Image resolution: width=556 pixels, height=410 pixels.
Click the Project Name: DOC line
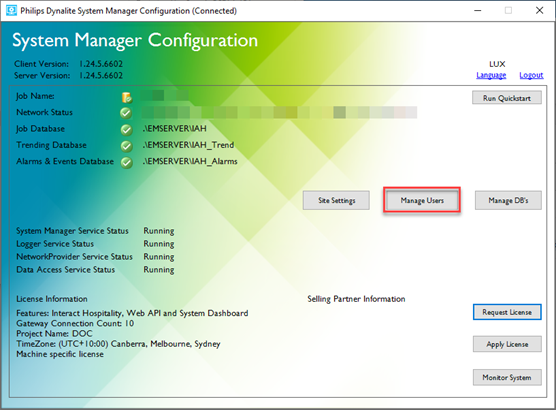pyautogui.click(x=54, y=334)
